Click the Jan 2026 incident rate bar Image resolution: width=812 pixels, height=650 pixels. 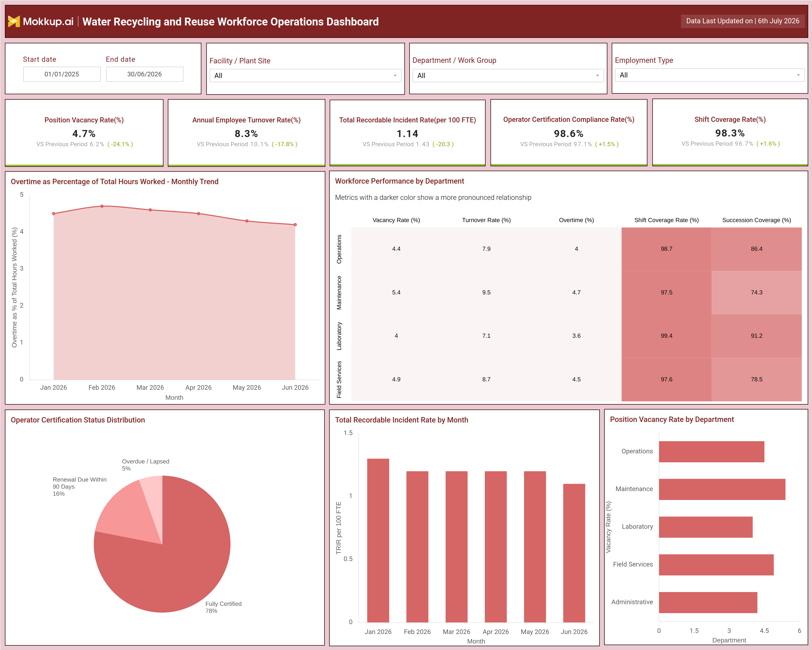coord(378,540)
